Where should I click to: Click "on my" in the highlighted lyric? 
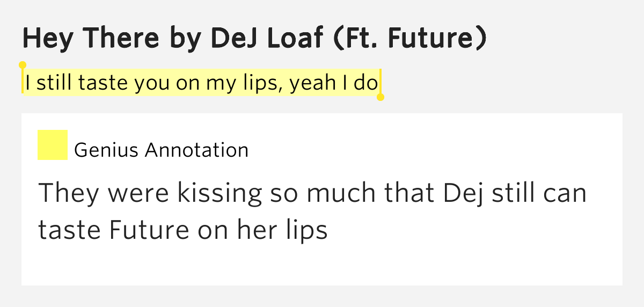point(200,83)
